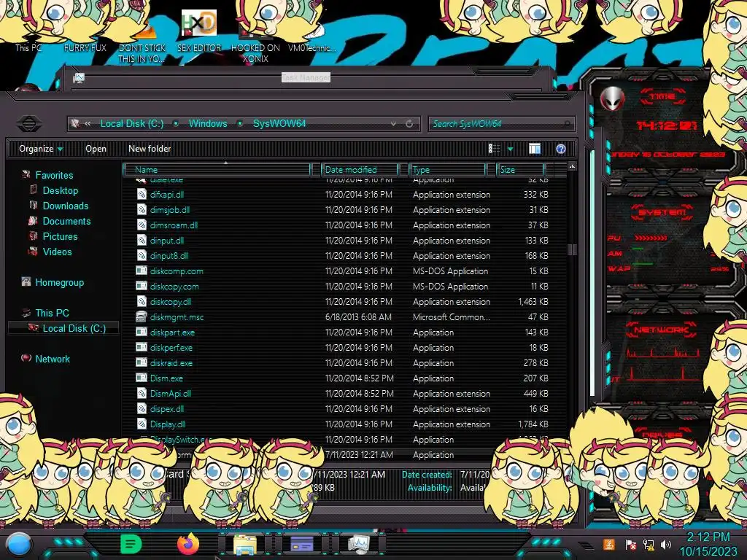Select the diskcopy.com file icon
Image resolution: width=747 pixels, height=560 pixels.
point(142,286)
